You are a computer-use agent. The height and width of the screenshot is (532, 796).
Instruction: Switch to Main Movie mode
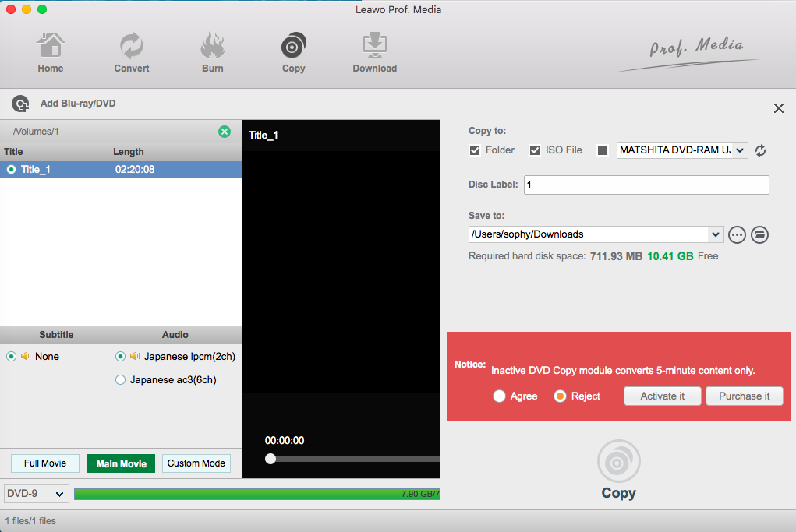pos(121,463)
